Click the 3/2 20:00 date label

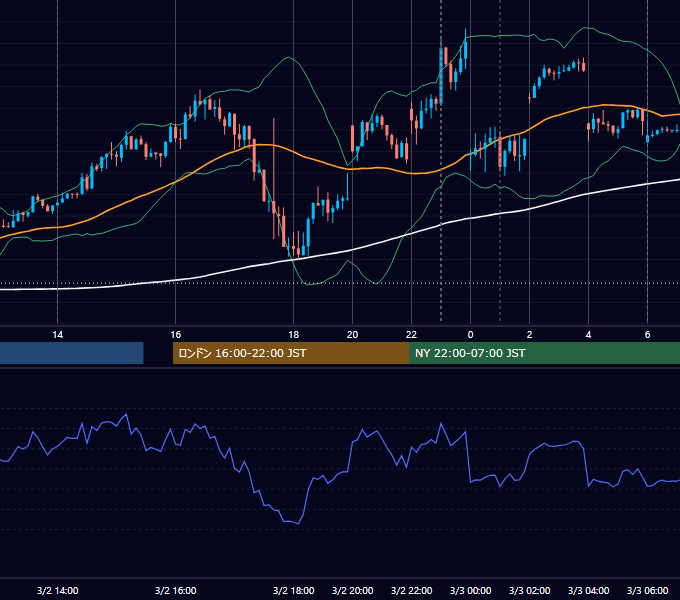coord(353,590)
